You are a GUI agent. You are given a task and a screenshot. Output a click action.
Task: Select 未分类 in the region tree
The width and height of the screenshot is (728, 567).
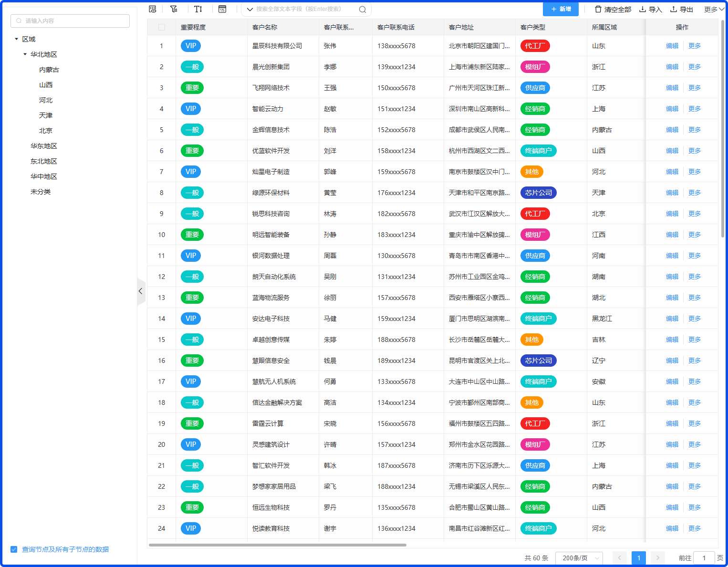(x=41, y=192)
